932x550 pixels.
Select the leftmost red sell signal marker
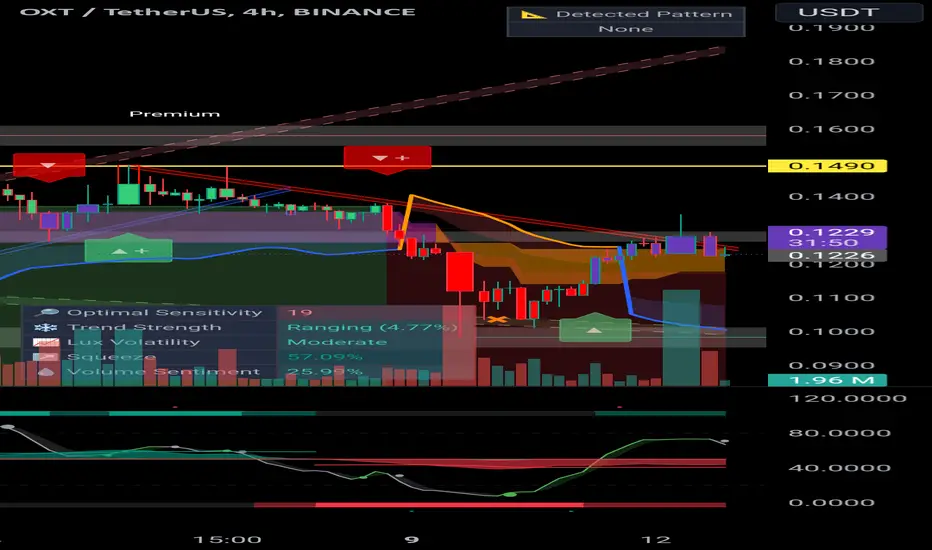pos(49,165)
